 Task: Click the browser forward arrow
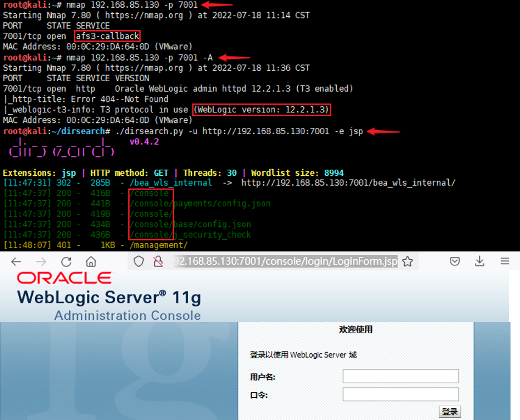41,262
